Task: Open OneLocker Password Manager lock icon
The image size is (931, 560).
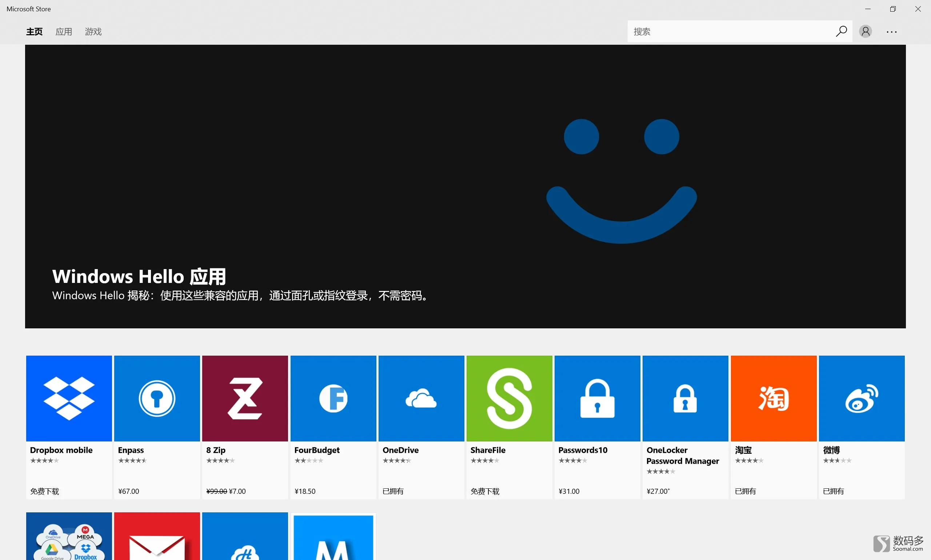Action: pyautogui.click(x=685, y=398)
